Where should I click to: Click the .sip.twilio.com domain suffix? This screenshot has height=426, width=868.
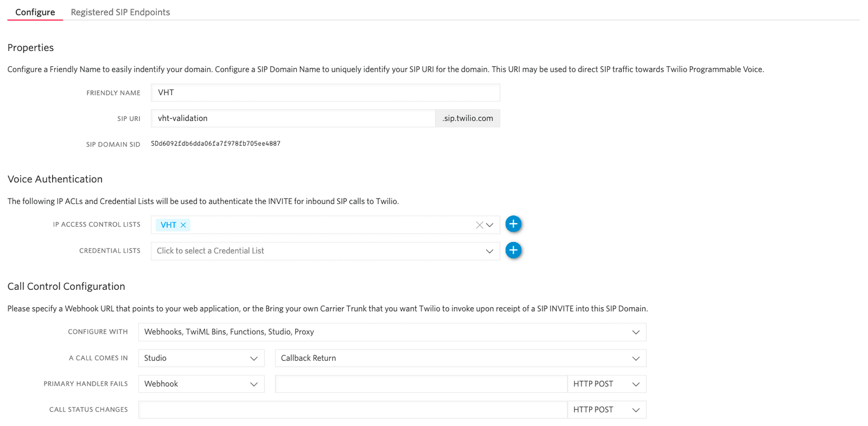pyautogui.click(x=467, y=118)
